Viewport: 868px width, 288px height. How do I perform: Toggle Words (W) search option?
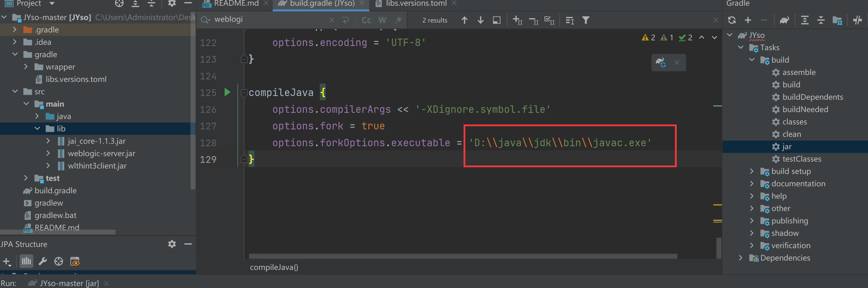pos(382,20)
